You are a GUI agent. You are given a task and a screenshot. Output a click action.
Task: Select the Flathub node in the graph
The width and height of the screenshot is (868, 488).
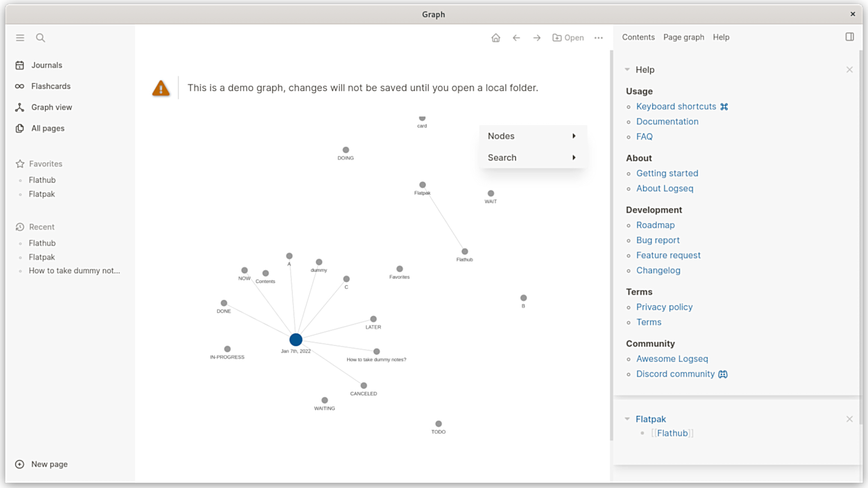click(465, 253)
